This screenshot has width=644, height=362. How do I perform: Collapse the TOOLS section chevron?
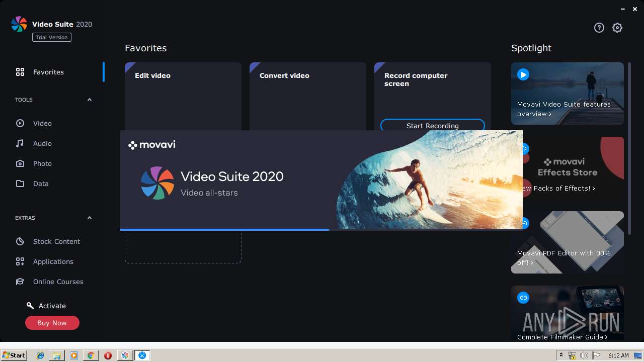[90, 100]
